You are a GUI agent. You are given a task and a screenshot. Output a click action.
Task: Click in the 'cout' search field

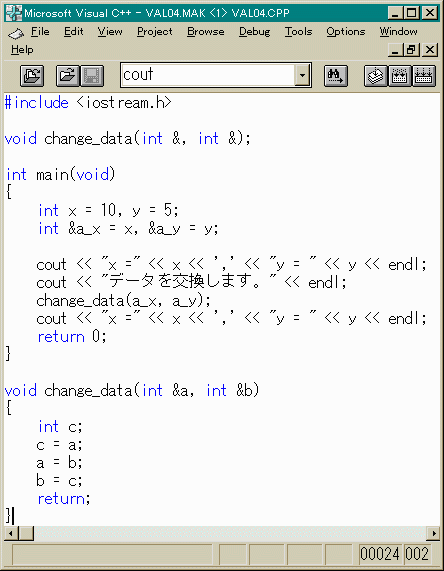(x=208, y=75)
